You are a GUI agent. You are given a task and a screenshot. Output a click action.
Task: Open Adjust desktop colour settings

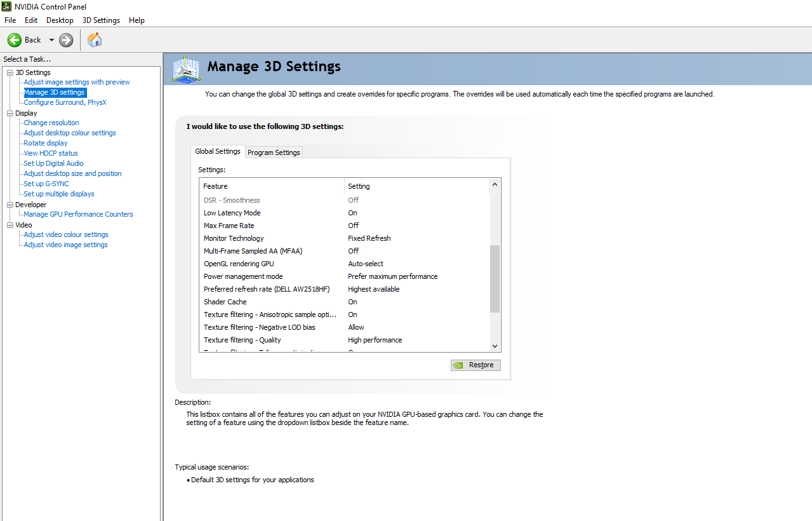[x=70, y=133]
